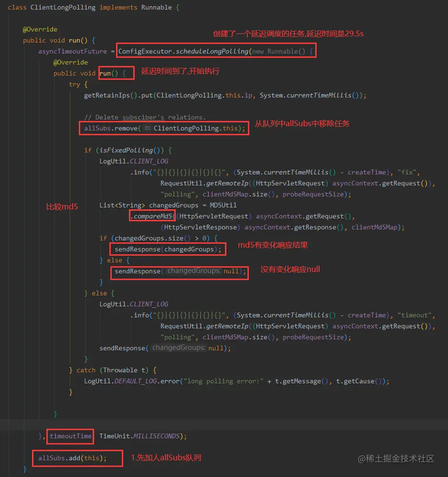This screenshot has width=448, height=477.
Task: Click 'Runnable' after the implements keyword
Action: tap(157, 7)
